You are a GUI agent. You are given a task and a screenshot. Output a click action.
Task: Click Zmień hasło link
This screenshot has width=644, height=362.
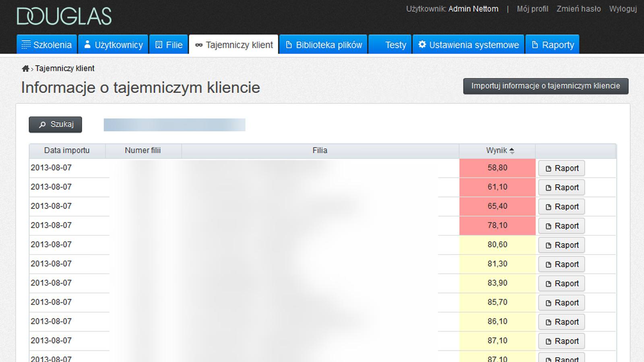pyautogui.click(x=578, y=9)
